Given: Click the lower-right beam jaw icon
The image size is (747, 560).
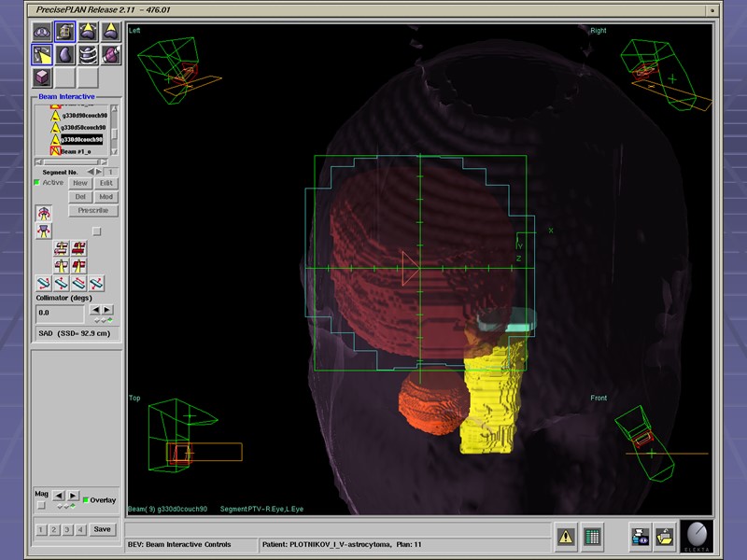Looking at the screenshot, I should click(x=79, y=266).
